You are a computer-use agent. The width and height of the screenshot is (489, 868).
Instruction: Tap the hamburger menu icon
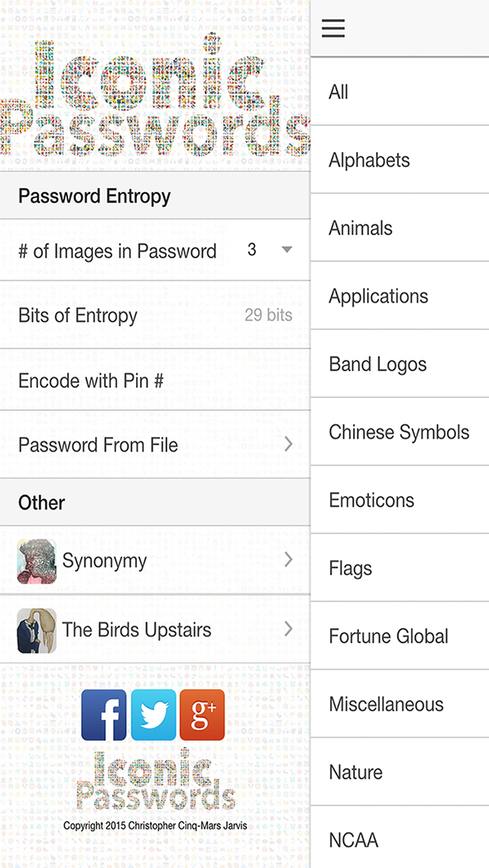(333, 29)
